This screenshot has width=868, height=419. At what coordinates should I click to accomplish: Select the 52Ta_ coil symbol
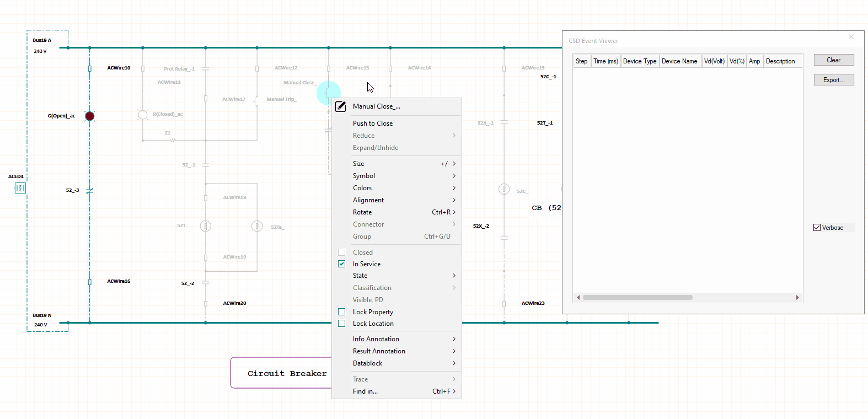coord(257,226)
